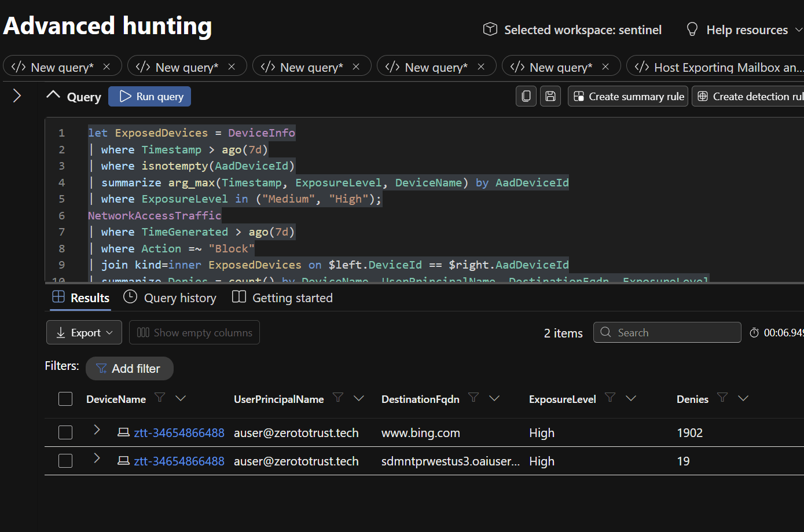
Task: Select the Results tab
Action: pos(81,298)
